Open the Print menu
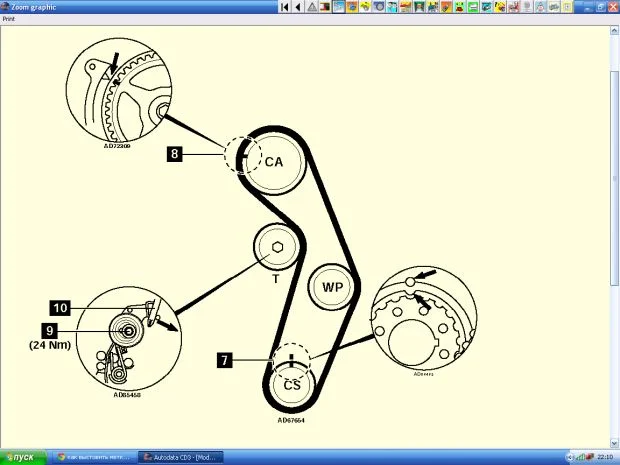 8,18
